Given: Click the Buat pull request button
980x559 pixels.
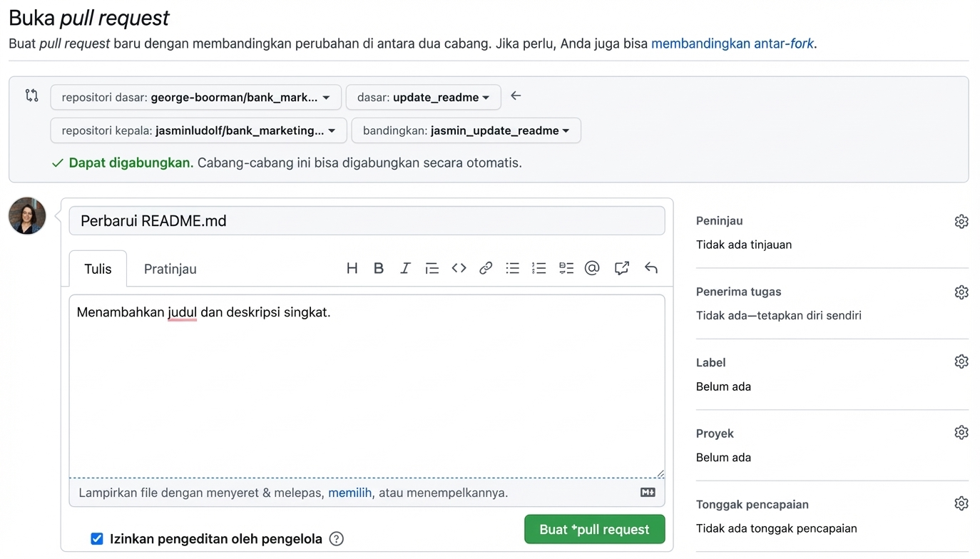Looking at the screenshot, I should pos(595,529).
